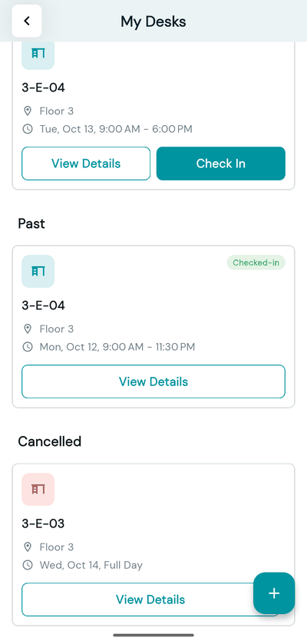View details of the Oct 13 booking
Screen dimensions: 307x644
click(86, 163)
